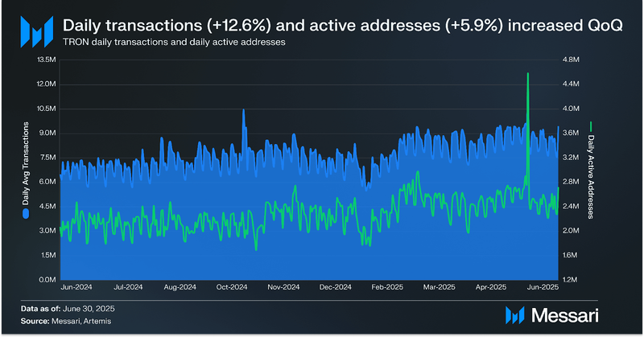Click the Oct-2024 x-axis label
This screenshot has width=644, height=337.
[x=232, y=287]
